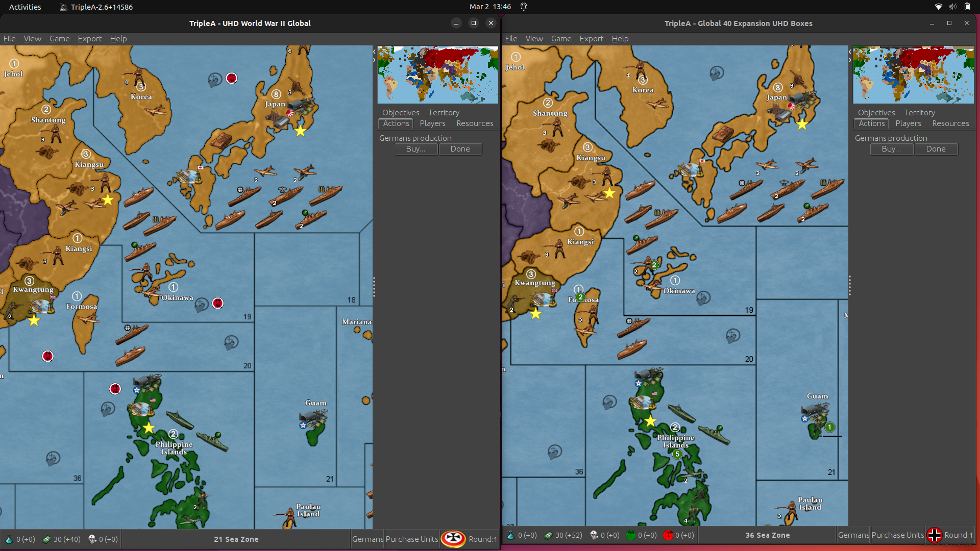This screenshot has height=551, width=980.
Task: Open File menu in Global 40 Expansion window
Action: pos(511,39)
